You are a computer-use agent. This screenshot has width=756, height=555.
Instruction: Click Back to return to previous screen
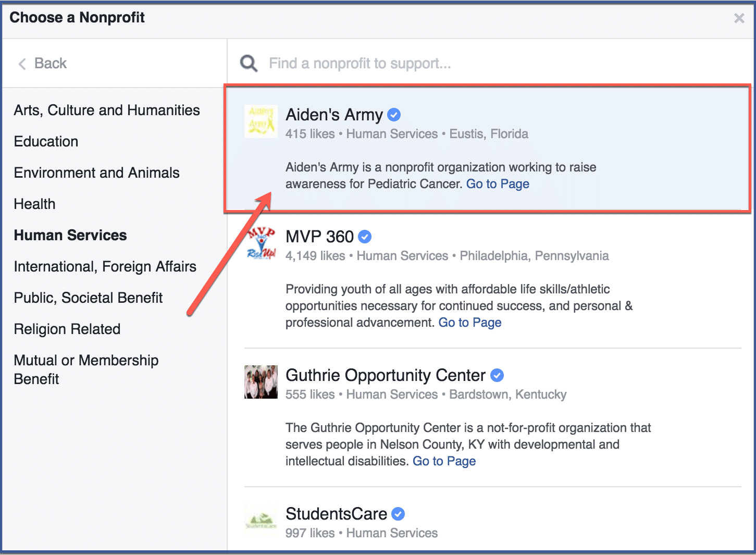51,63
